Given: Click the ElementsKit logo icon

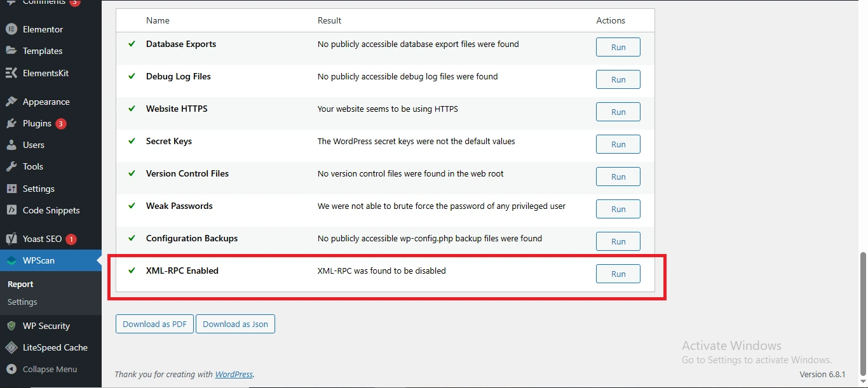Looking at the screenshot, I should (x=11, y=73).
